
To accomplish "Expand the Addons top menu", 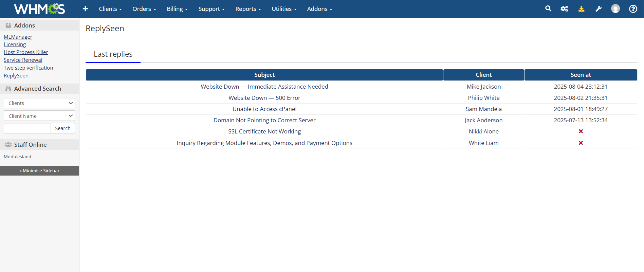I will 320,9.
